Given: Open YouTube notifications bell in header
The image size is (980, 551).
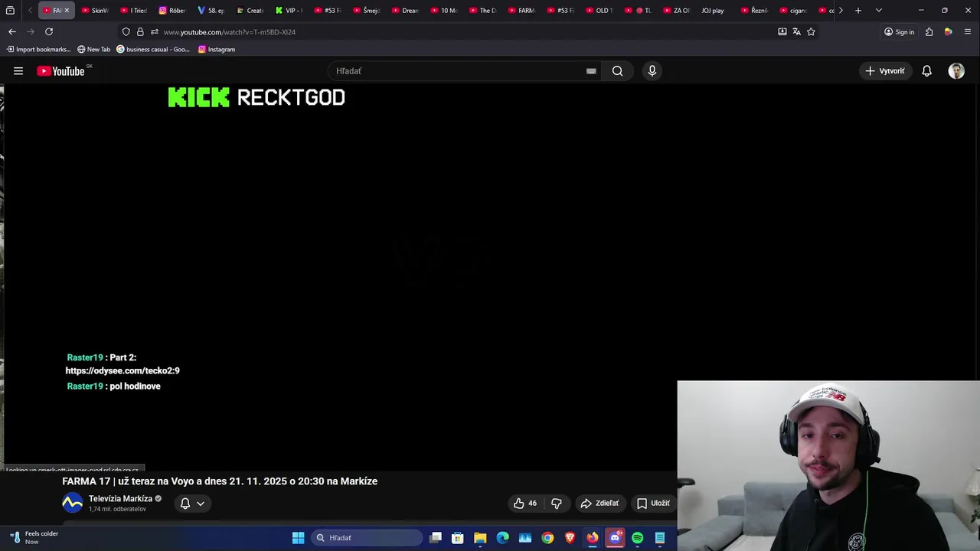Looking at the screenshot, I should 926,71.
